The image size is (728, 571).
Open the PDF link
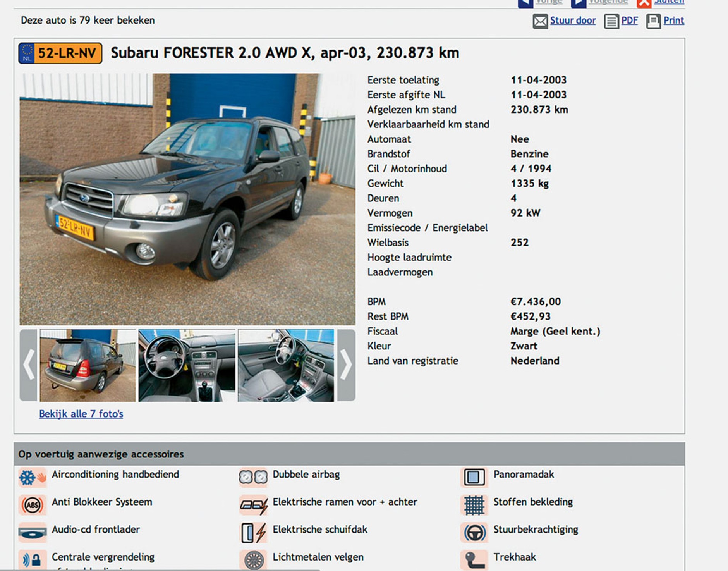(629, 21)
